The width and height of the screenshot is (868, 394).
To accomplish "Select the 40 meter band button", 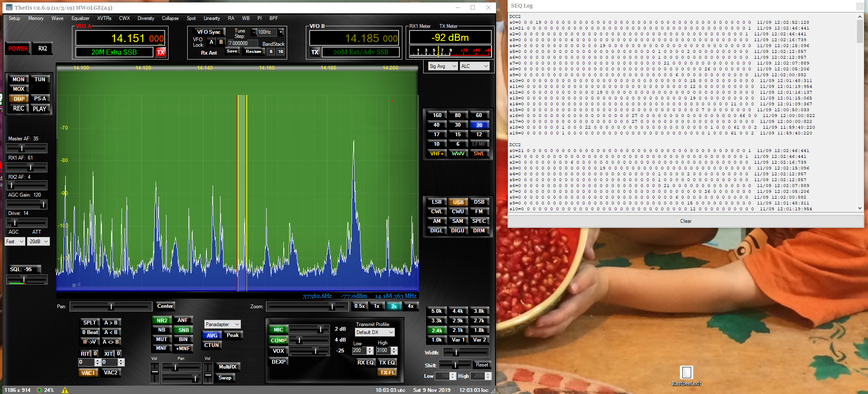I will pyautogui.click(x=436, y=125).
